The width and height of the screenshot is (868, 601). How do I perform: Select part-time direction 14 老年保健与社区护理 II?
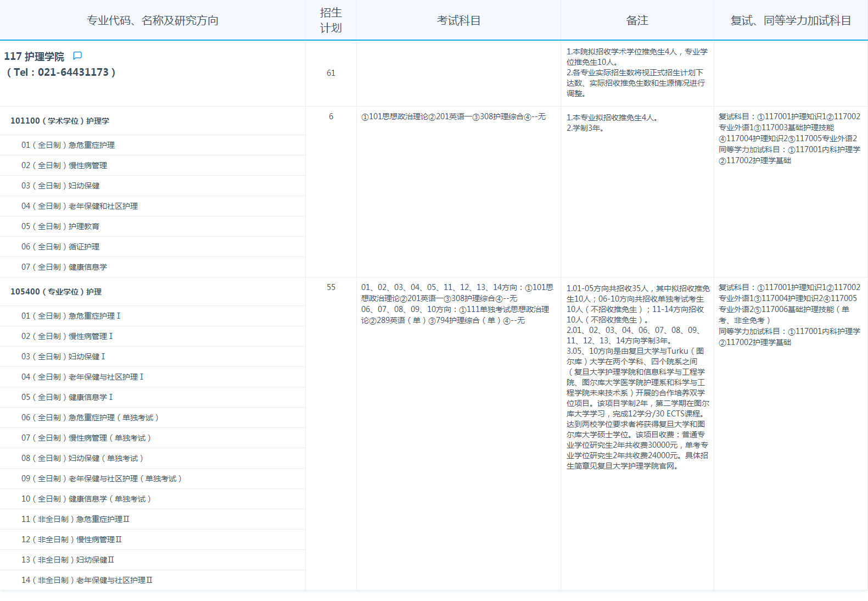pos(87,580)
